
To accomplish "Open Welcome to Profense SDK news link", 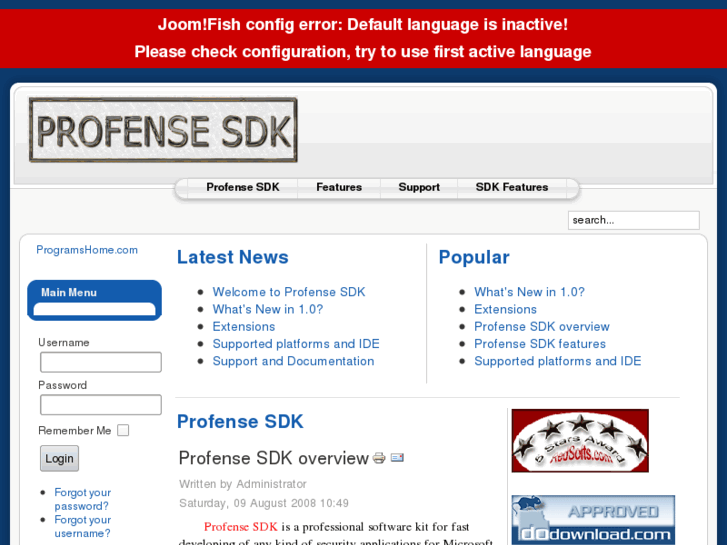I will tap(289, 292).
